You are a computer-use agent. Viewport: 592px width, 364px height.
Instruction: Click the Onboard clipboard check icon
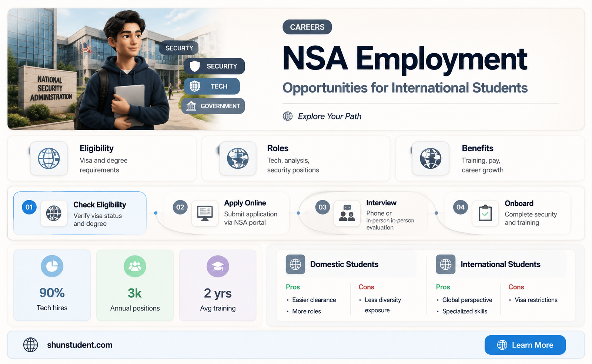coord(485,213)
